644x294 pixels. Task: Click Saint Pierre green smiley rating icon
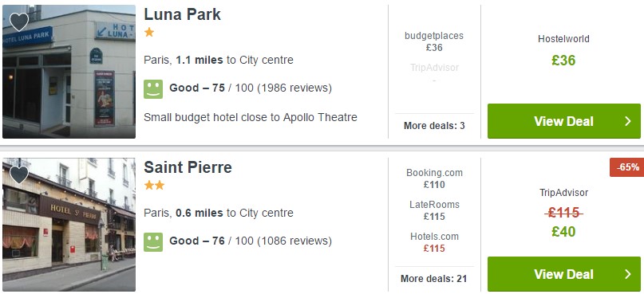tap(153, 242)
